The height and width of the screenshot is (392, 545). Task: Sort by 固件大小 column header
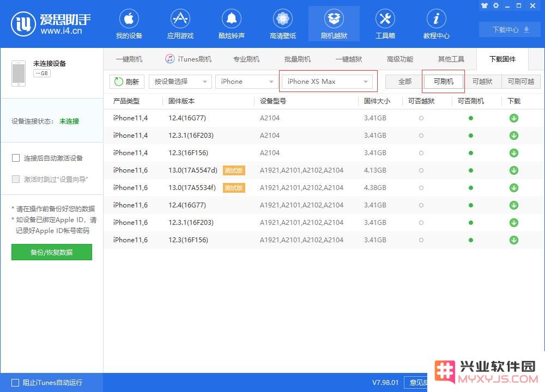[x=377, y=101]
